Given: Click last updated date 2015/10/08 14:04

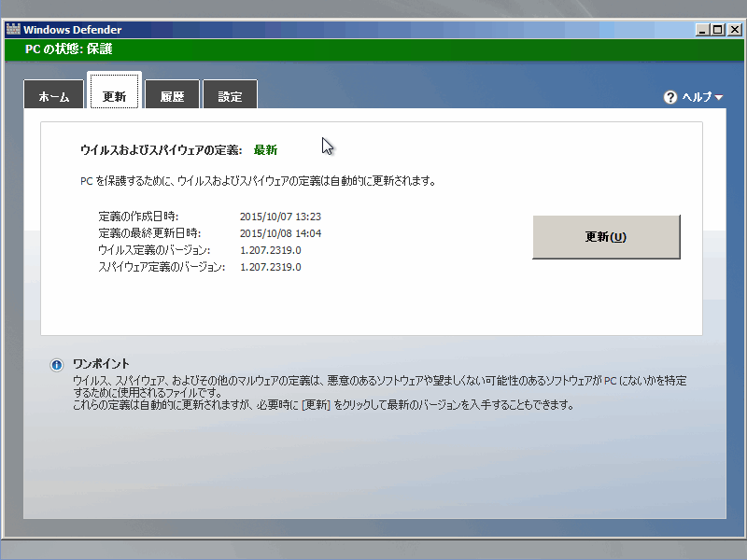Looking at the screenshot, I should [281, 233].
